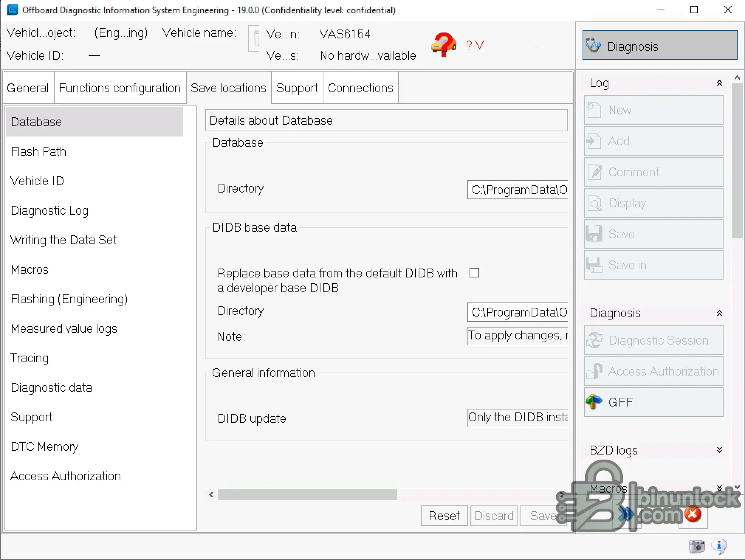Maximize the application window

coord(694,10)
